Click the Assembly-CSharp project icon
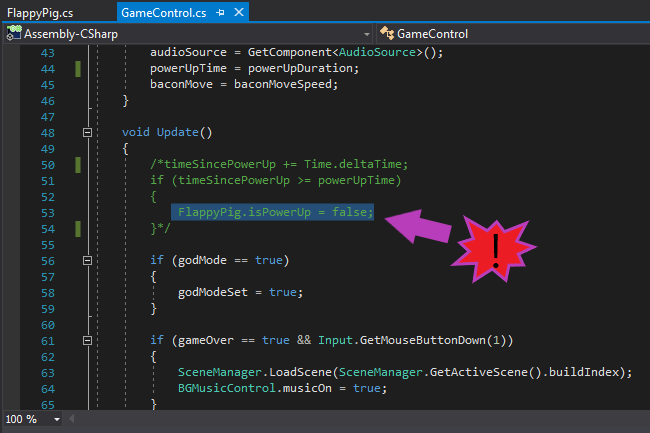 tap(14, 34)
